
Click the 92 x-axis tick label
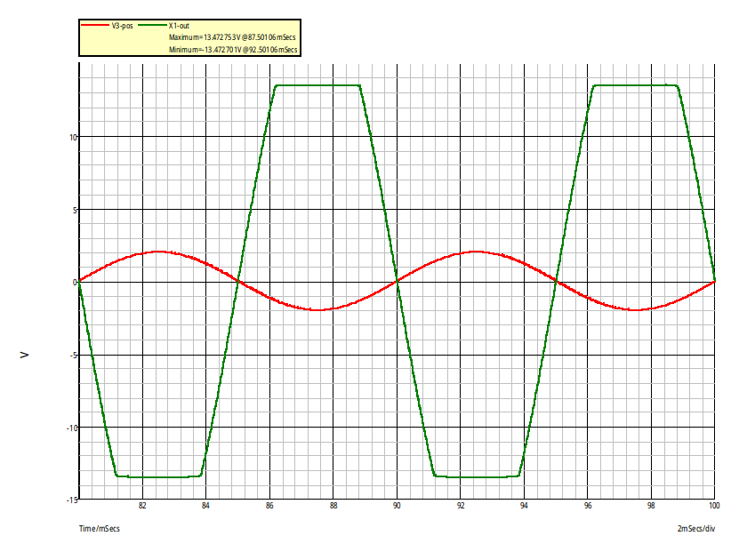coord(461,506)
